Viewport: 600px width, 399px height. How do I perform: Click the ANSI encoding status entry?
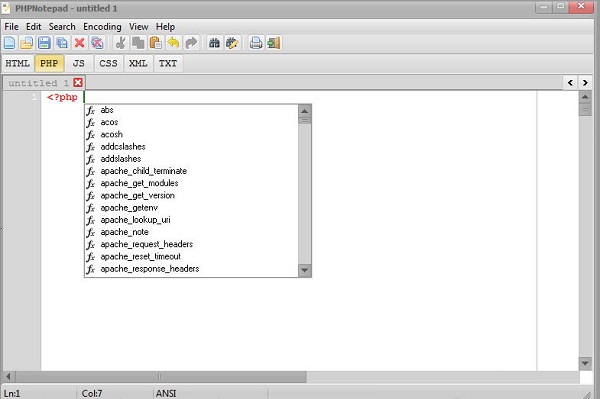[166, 393]
